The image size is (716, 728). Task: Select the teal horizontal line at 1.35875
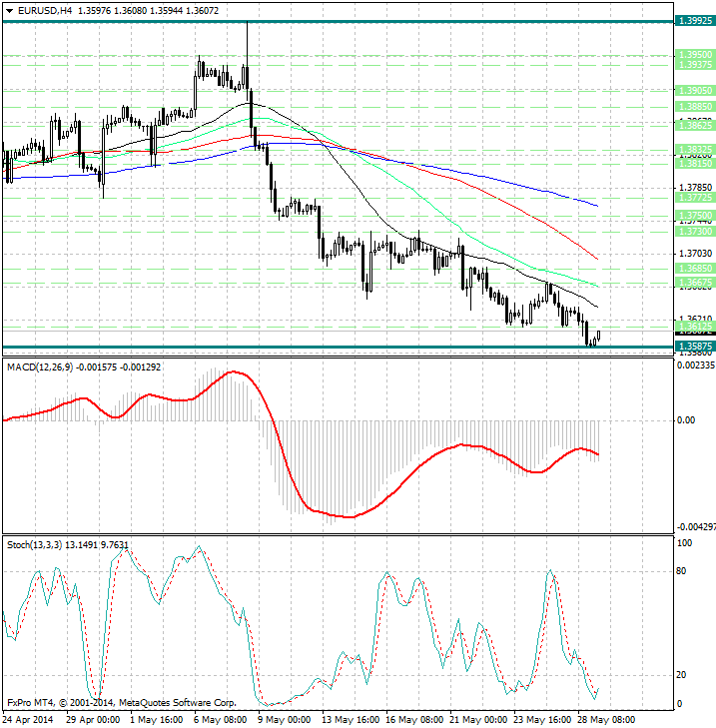pos(339,347)
